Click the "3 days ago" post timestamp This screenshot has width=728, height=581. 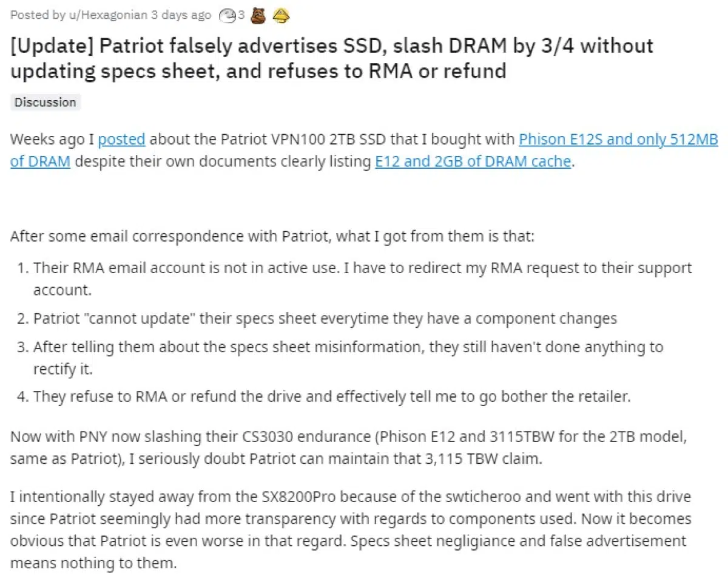click(181, 15)
